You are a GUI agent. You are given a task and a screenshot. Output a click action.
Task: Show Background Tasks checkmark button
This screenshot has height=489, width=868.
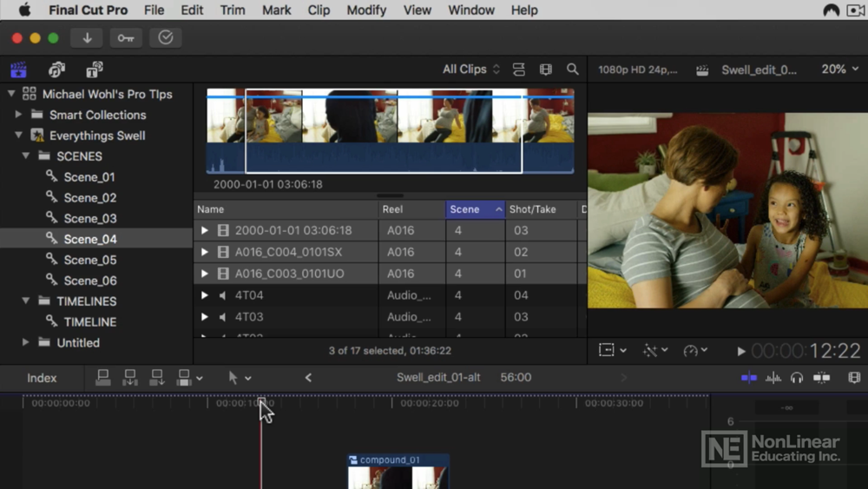tap(166, 38)
